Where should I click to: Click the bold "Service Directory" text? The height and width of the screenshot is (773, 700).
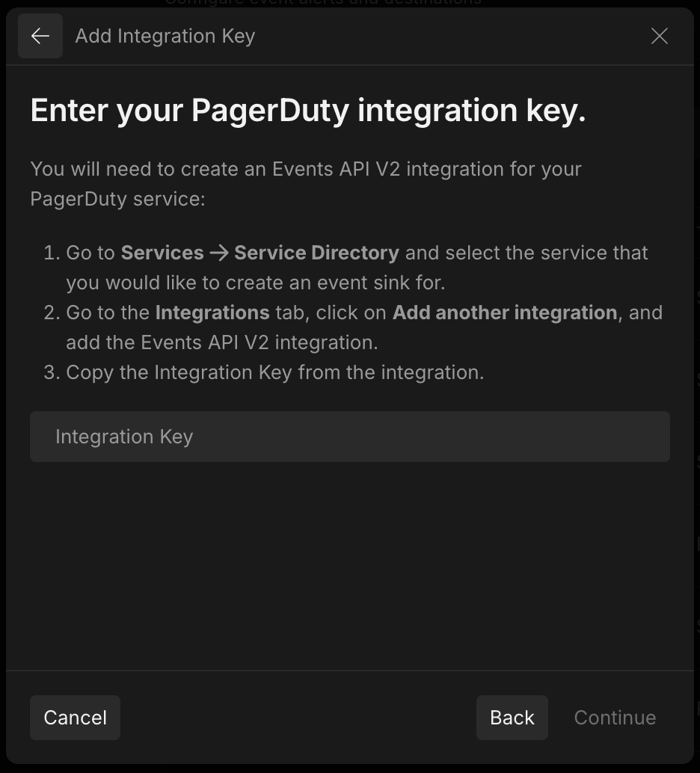click(316, 253)
